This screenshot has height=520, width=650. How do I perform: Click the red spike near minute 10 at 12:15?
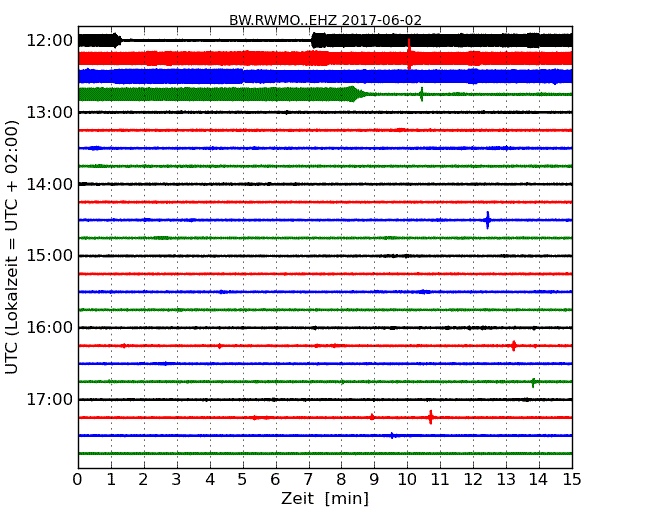tap(409, 54)
